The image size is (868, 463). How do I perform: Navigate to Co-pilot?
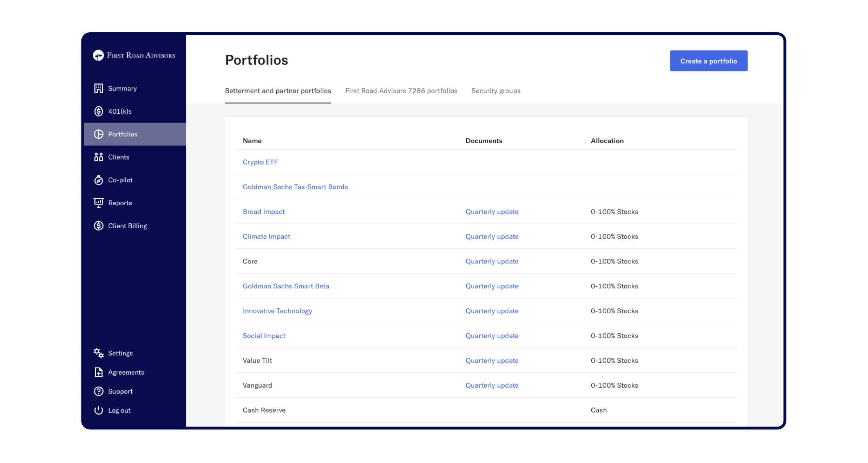point(120,180)
